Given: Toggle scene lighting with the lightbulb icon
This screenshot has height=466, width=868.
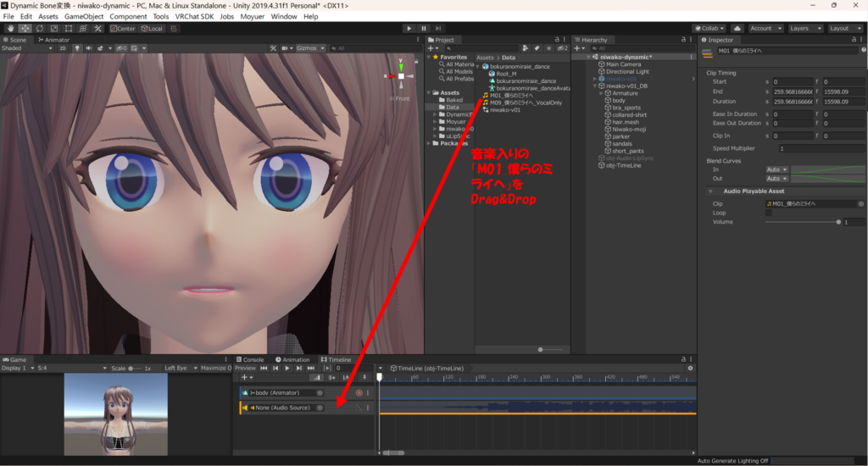Looking at the screenshot, I should pyautogui.click(x=75, y=48).
